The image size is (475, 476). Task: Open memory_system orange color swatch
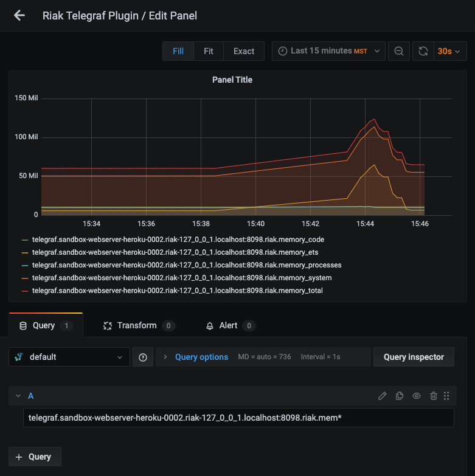[x=25, y=278]
